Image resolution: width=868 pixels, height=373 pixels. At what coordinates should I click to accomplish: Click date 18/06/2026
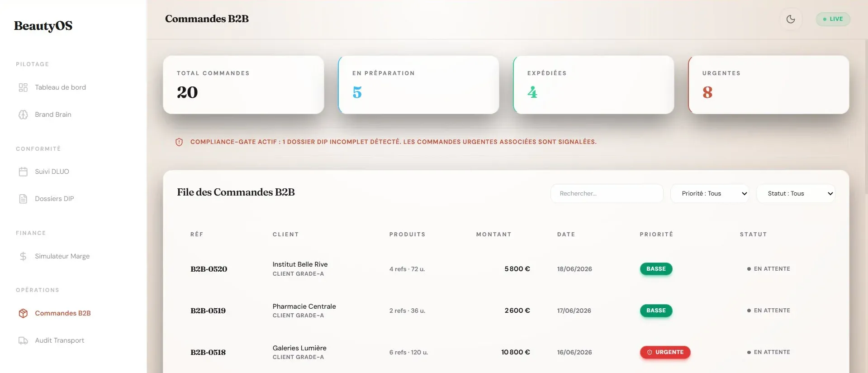pyautogui.click(x=574, y=269)
